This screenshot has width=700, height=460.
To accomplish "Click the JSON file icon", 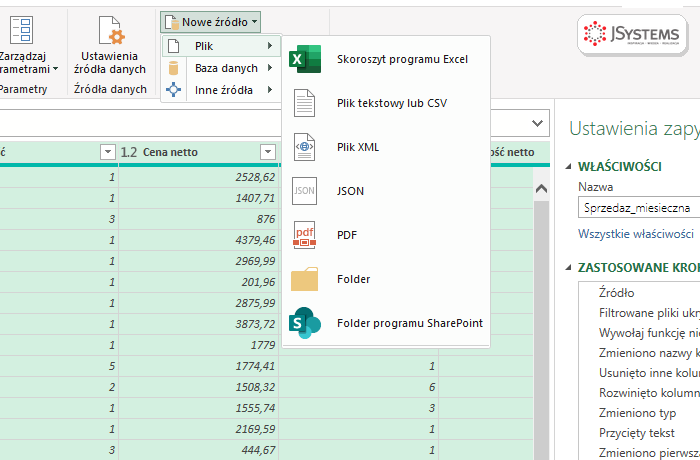I will click(304, 191).
